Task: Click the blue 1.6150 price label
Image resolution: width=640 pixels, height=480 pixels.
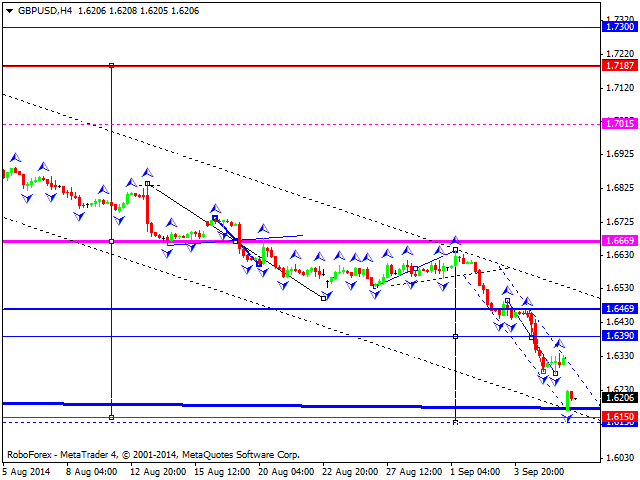Action: tap(619, 416)
